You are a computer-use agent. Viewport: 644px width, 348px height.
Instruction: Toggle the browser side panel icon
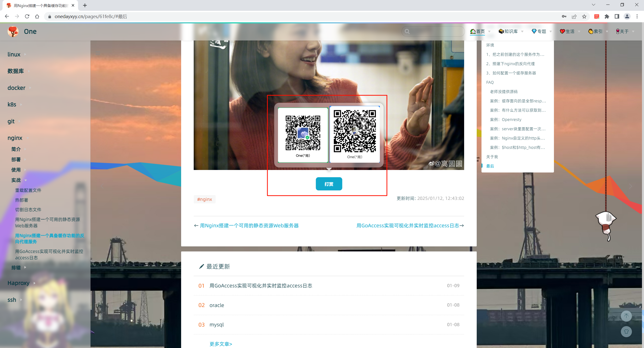pyautogui.click(x=617, y=16)
